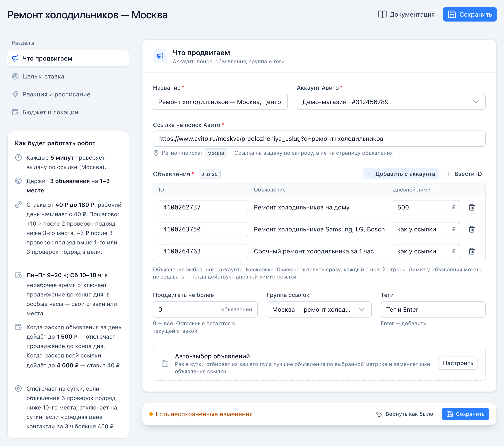This screenshot has width=504, height=446.
Task: Delete listing 4100263750 with trash icon
Action: (471, 229)
